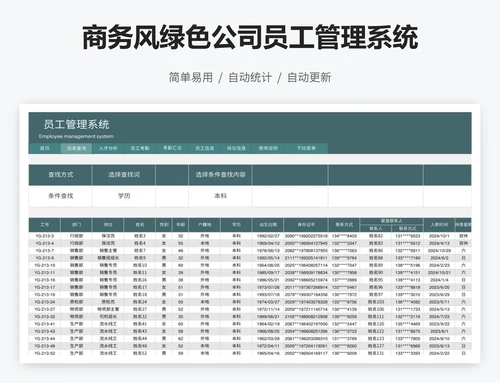
Task: Click the 销售主管 position cell
Action: click(x=108, y=251)
